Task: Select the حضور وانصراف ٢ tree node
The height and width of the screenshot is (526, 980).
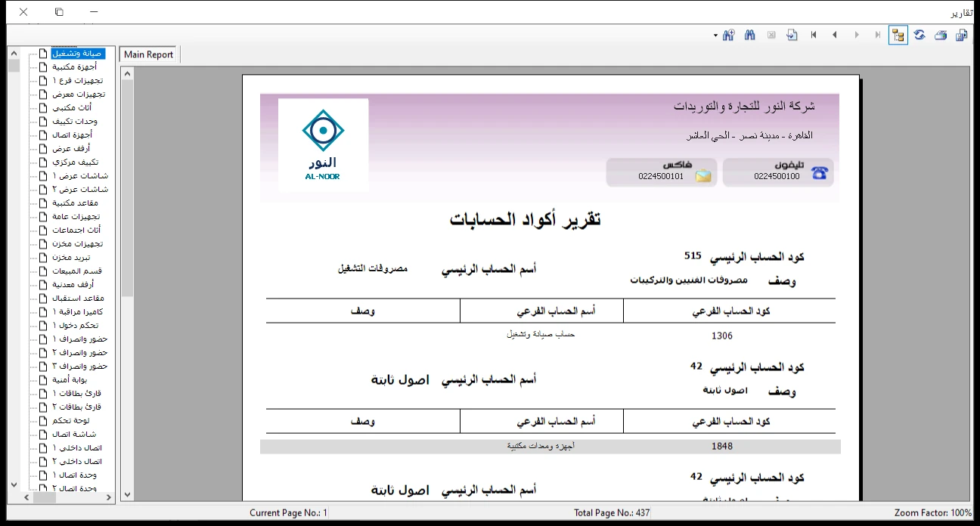Action: (80, 353)
